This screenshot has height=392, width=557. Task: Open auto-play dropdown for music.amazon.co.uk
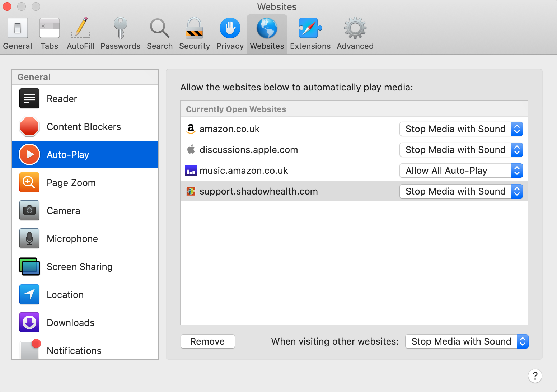coord(461,171)
